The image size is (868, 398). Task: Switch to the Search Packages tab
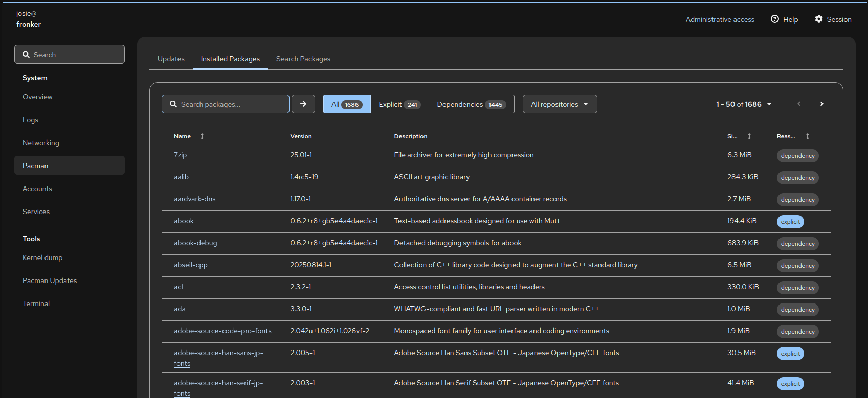point(303,59)
